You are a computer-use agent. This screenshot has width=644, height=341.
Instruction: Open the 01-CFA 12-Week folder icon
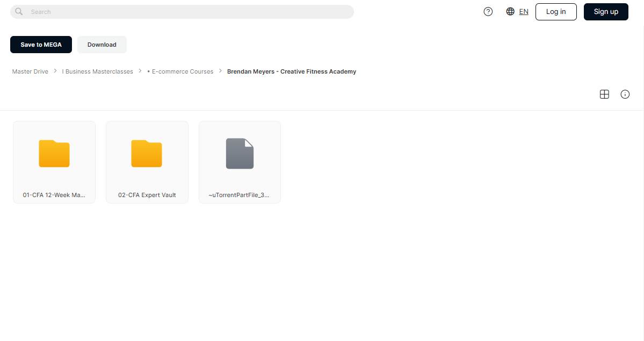coord(54,153)
